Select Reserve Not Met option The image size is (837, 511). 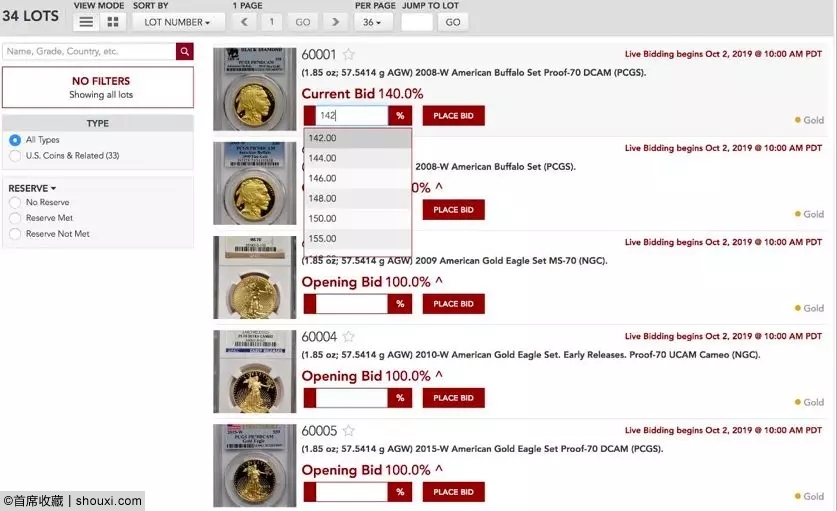(x=15, y=234)
